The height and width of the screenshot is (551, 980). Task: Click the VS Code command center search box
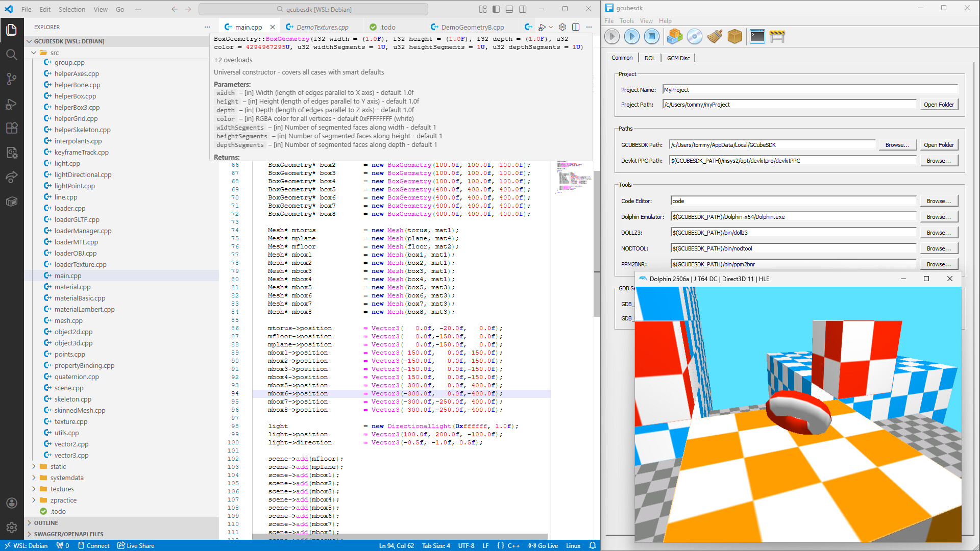coord(313,9)
